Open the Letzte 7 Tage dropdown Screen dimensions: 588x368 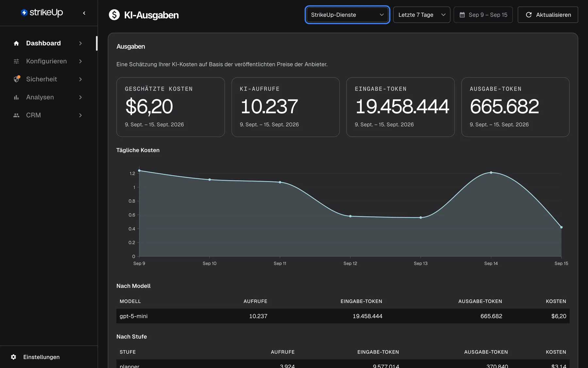(421, 15)
